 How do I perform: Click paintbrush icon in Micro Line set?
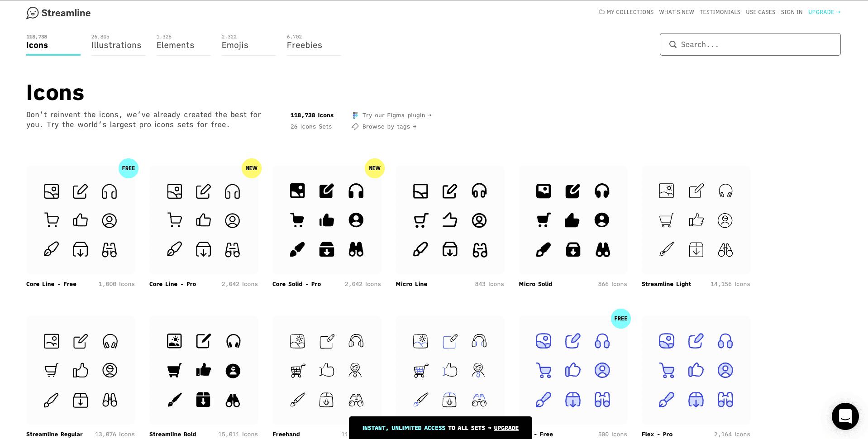point(420,249)
